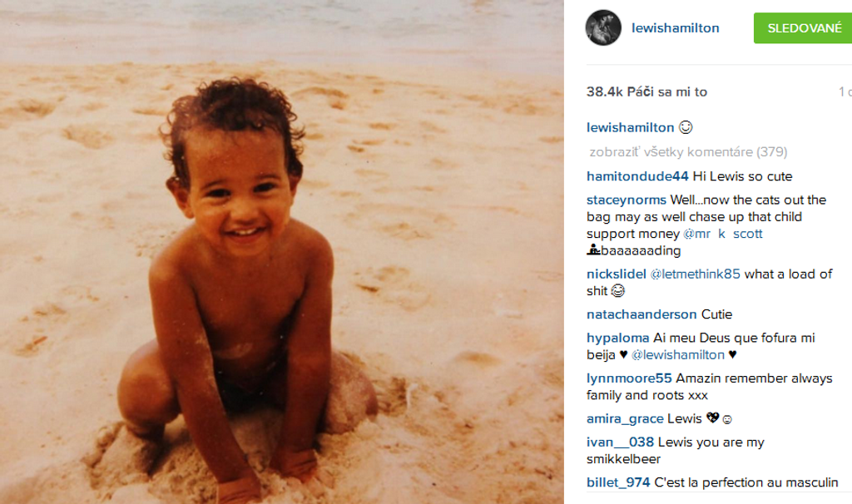852x504 pixels.
Task: Open the 38.4k Páči sa mi to likes
Action: [x=646, y=91]
